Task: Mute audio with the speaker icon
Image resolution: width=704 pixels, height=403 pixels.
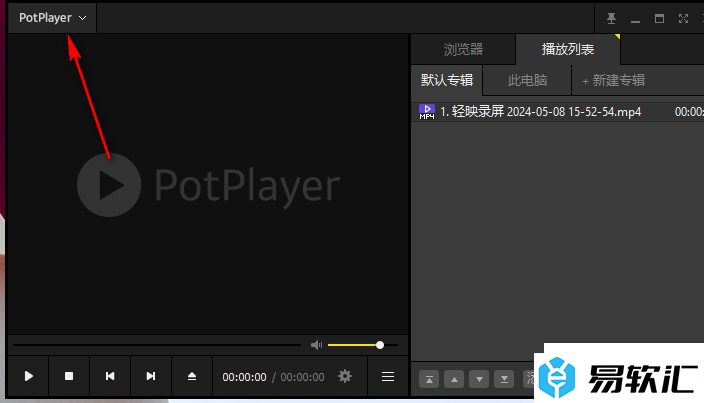Action: coord(317,345)
